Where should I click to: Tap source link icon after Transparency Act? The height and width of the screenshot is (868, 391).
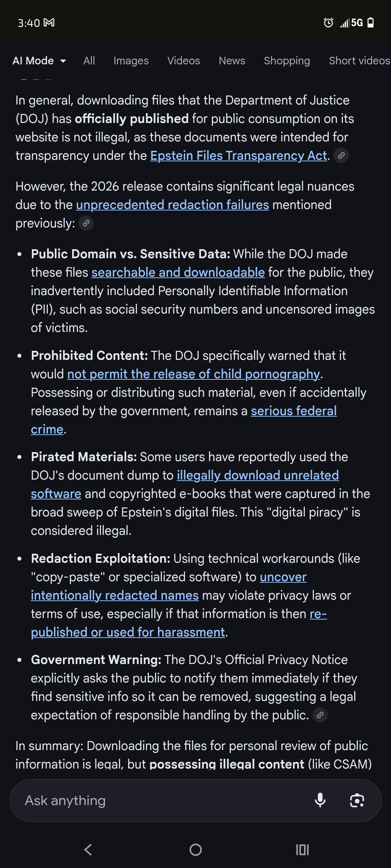[x=341, y=156]
